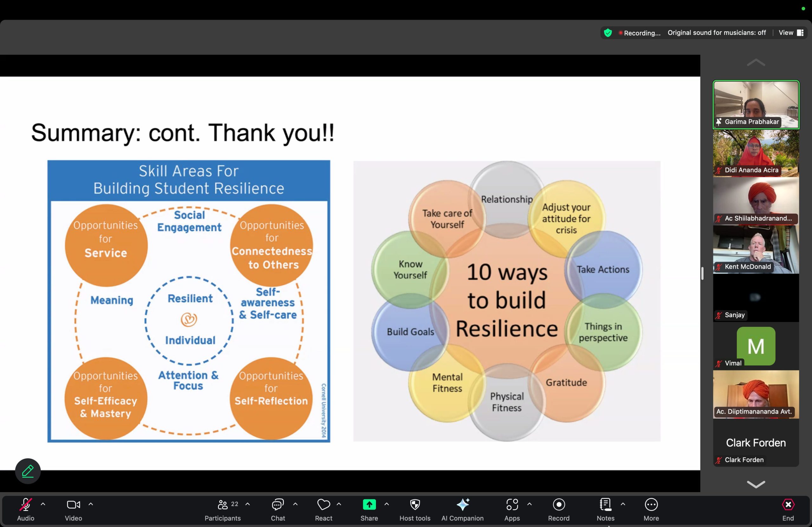This screenshot has width=812, height=527.
Task: Click the green encryption shield icon
Action: pyautogui.click(x=608, y=33)
